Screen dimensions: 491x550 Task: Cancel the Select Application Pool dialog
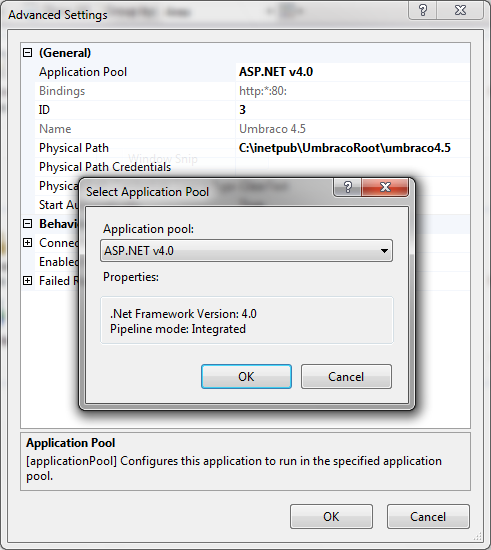(346, 377)
